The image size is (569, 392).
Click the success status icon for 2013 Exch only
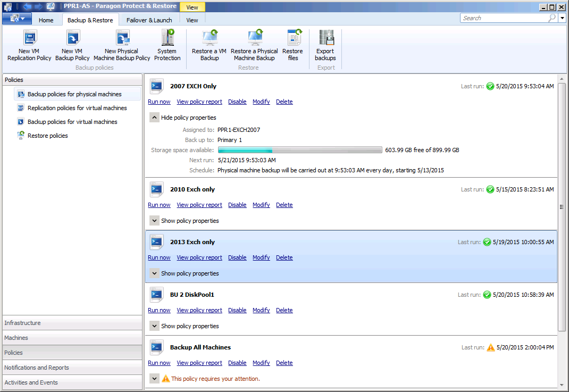tap(487, 242)
